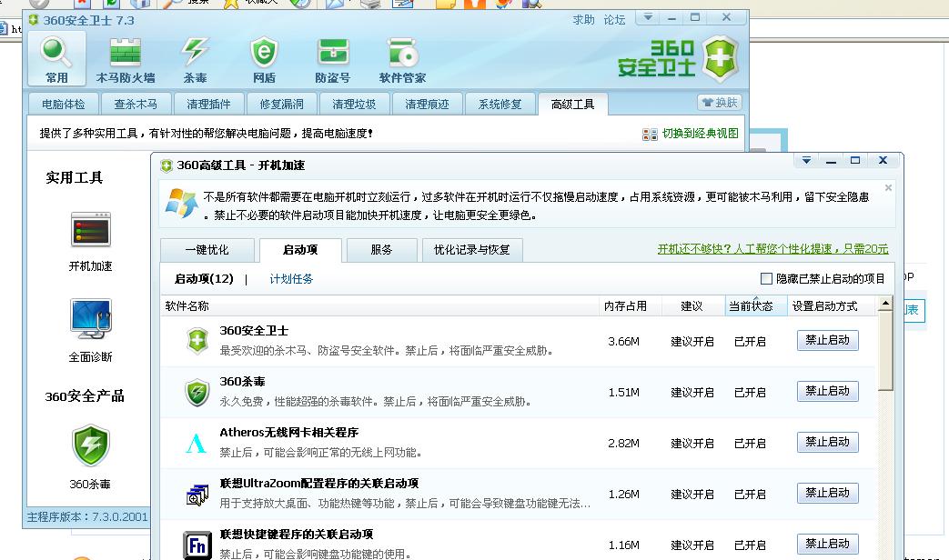Switch to the 电脑体检 tab
Screen dimensions: 949x560
63,104
